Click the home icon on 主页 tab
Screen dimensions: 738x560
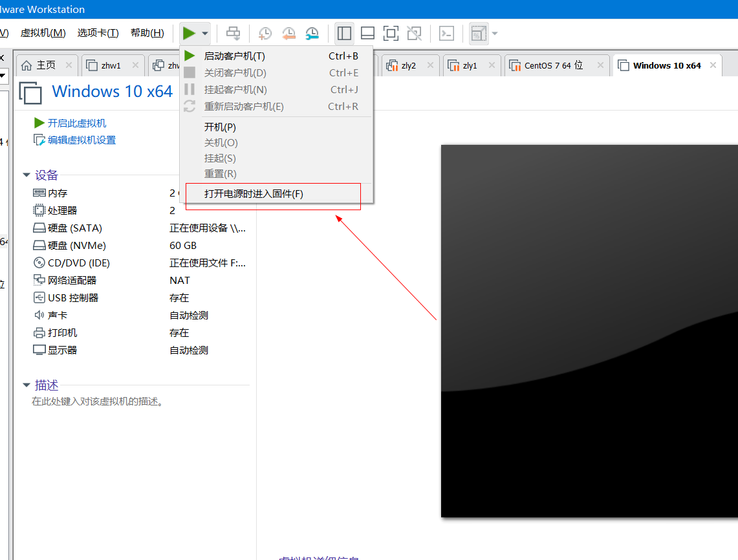(27, 65)
